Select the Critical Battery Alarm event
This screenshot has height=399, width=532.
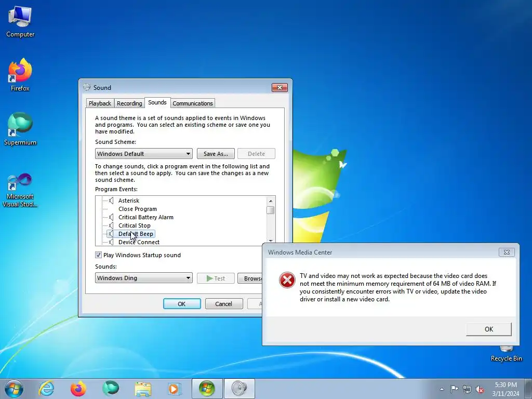146,217
